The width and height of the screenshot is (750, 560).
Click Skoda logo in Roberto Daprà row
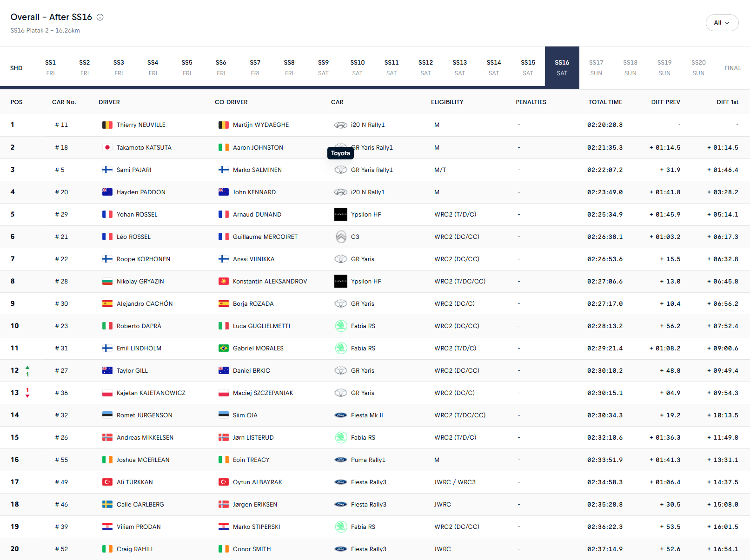pos(341,326)
